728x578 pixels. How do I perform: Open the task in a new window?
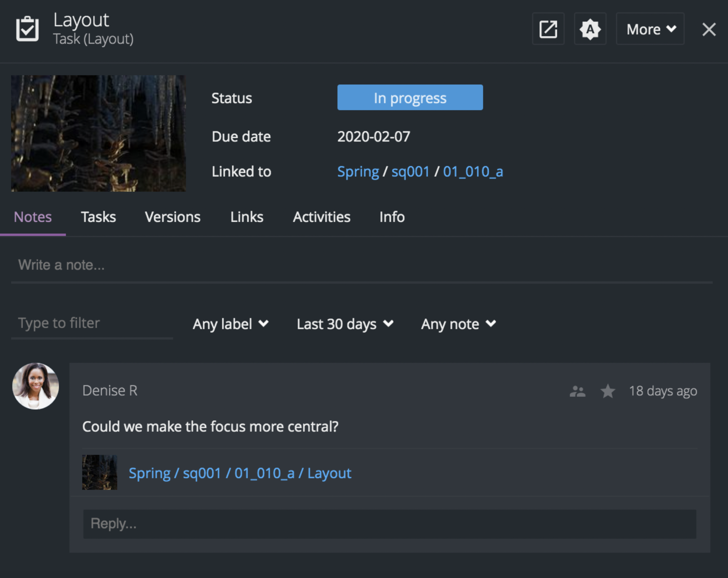(x=548, y=29)
